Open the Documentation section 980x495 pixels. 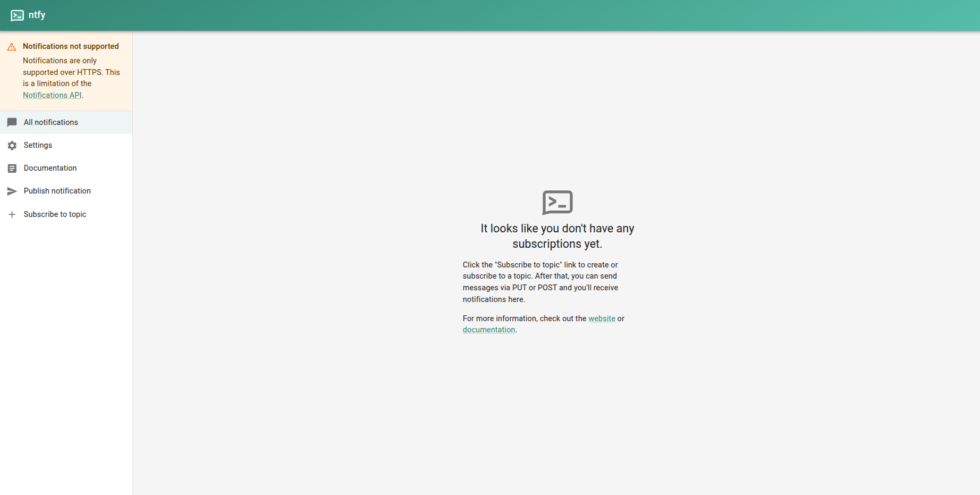tap(49, 168)
